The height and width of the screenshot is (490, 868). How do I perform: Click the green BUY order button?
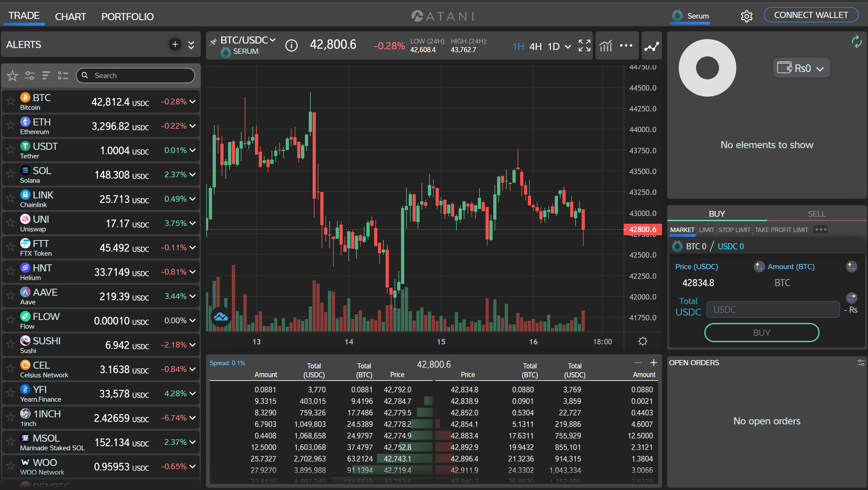click(762, 333)
